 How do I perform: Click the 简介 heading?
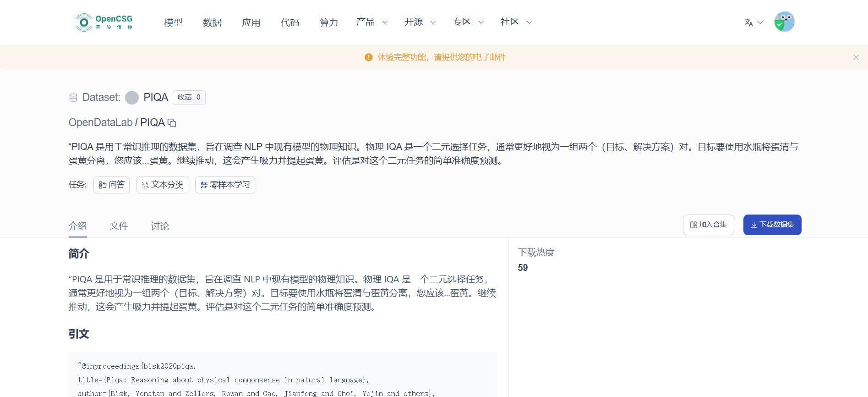point(79,254)
